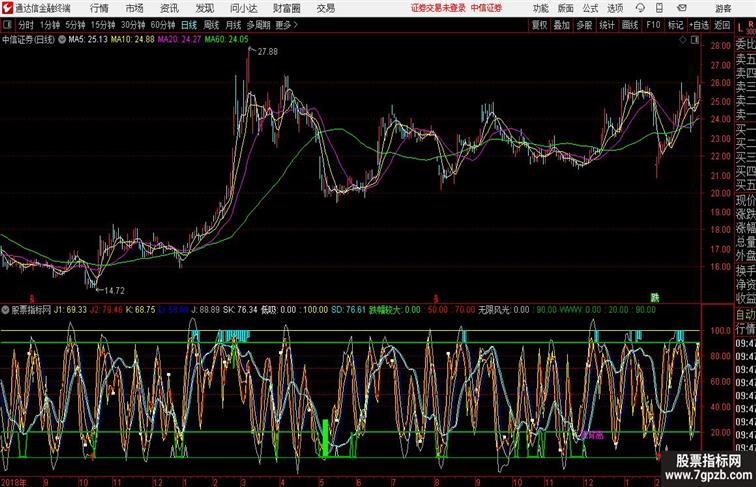
Task: Click the 标记 mark button
Action: 675,25
